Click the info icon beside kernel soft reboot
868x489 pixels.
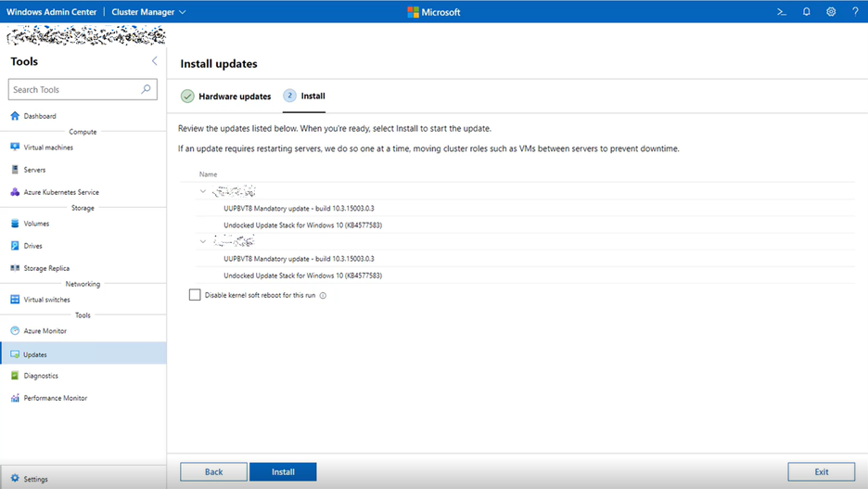tap(323, 296)
